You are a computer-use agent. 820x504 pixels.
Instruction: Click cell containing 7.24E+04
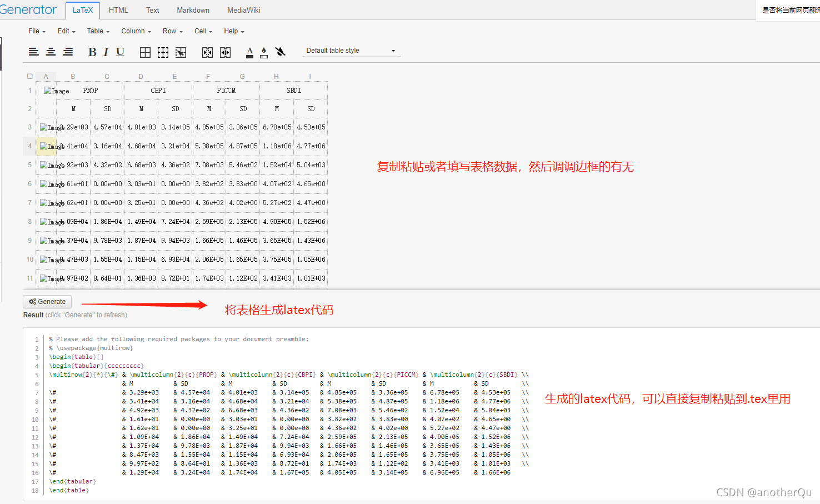176,222
